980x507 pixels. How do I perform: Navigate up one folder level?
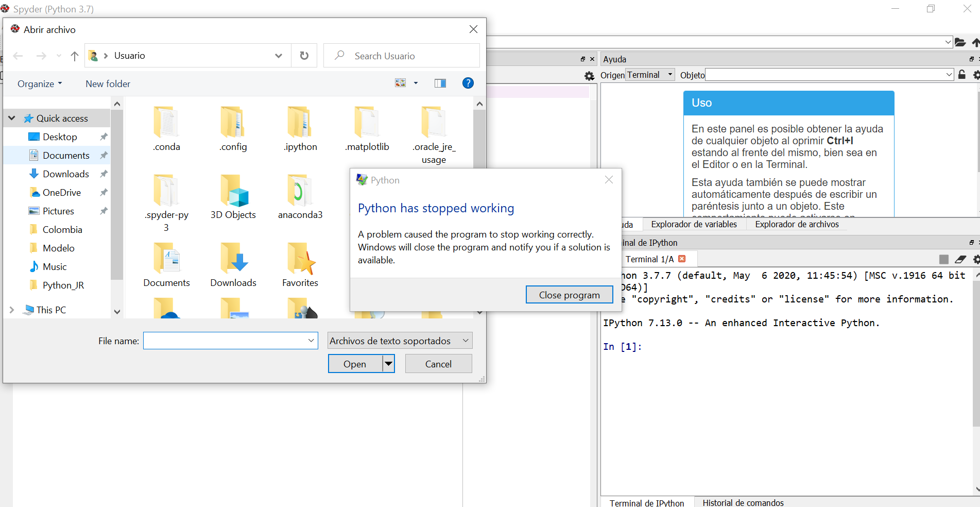(x=74, y=56)
